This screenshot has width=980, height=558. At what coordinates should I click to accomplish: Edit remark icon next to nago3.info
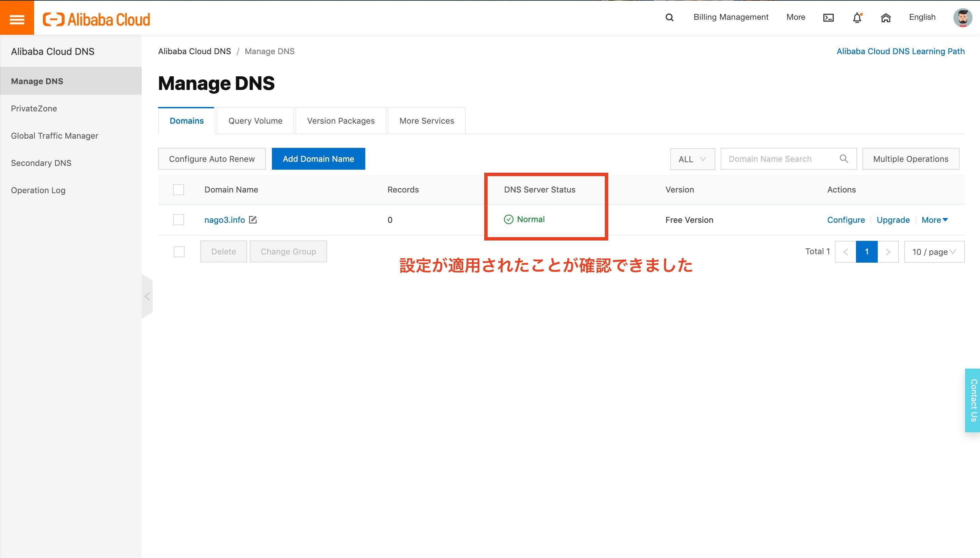253,220
